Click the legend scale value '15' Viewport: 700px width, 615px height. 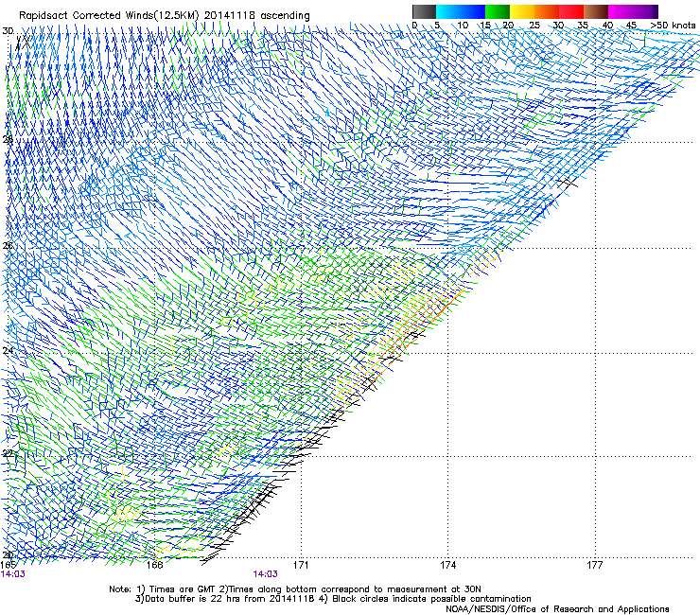[485, 26]
